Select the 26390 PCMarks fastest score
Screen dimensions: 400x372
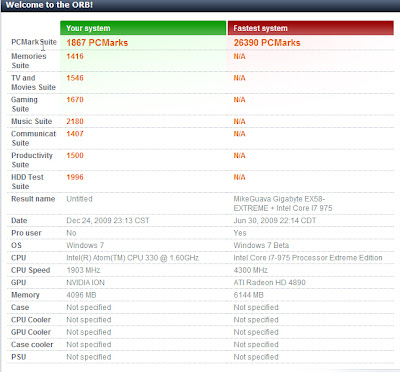point(267,43)
